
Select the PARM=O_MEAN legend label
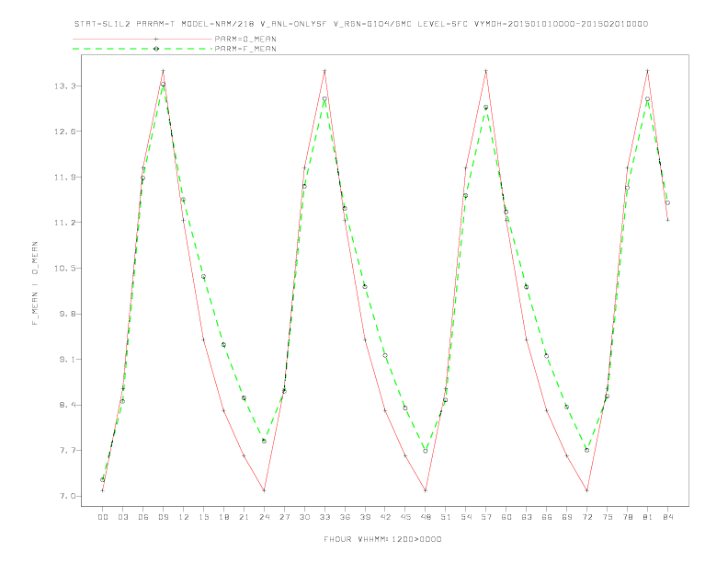tap(245, 39)
